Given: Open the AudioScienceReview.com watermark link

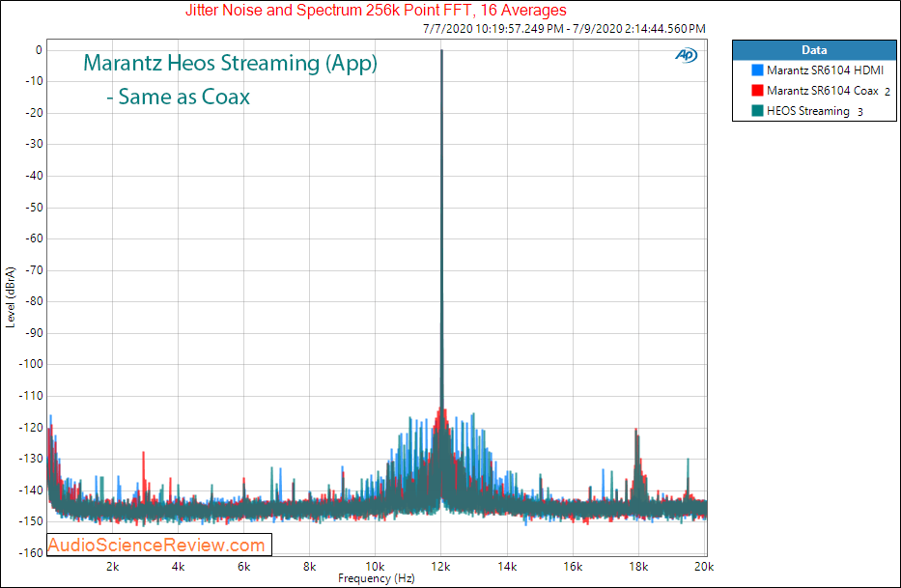Looking at the screenshot, I should point(156,545).
